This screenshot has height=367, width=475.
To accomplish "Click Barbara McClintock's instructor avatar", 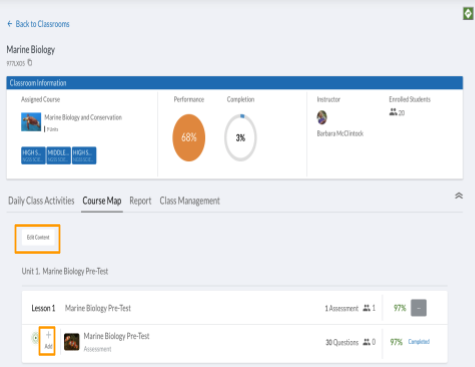I will coord(322,117).
